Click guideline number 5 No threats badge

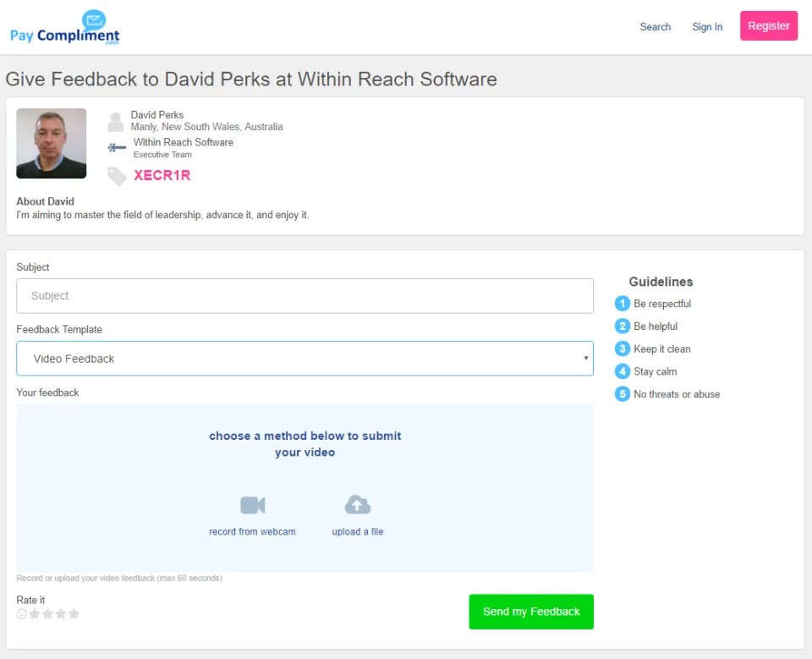[623, 394]
